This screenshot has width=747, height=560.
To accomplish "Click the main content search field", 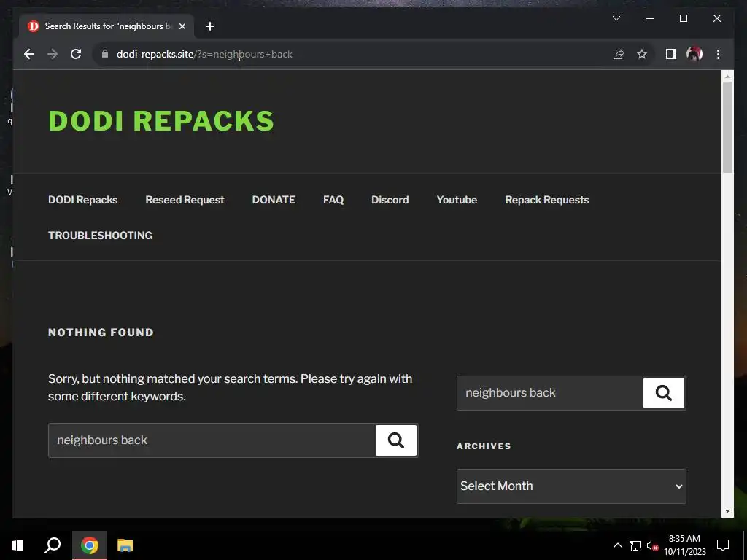I will coord(212,440).
